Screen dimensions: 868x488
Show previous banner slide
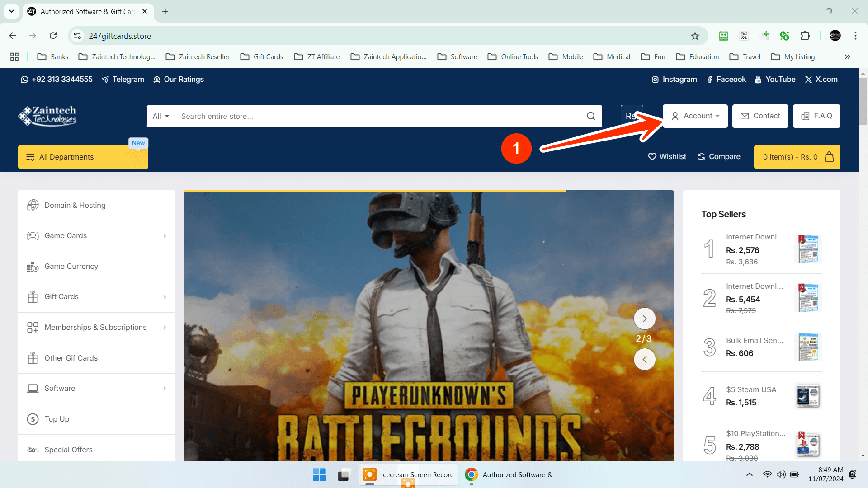tap(644, 359)
